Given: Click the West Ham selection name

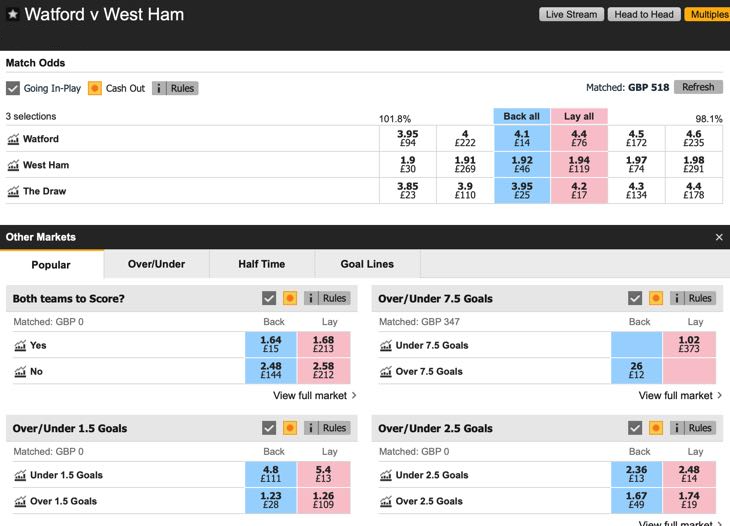Looking at the screenshot, I should (46, 165).
